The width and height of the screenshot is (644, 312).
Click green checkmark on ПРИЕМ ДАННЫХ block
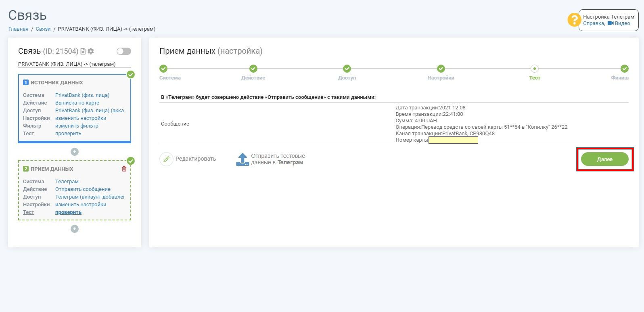point(131,161)
